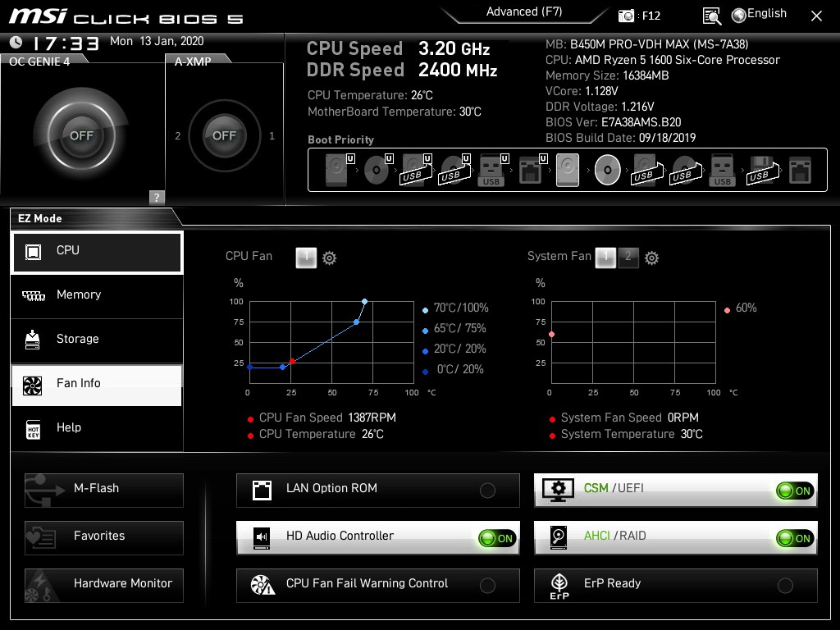The image size is (840, 630).
Task: Click the AHCI/RAID hard drive icon
Action: [559, 537]
